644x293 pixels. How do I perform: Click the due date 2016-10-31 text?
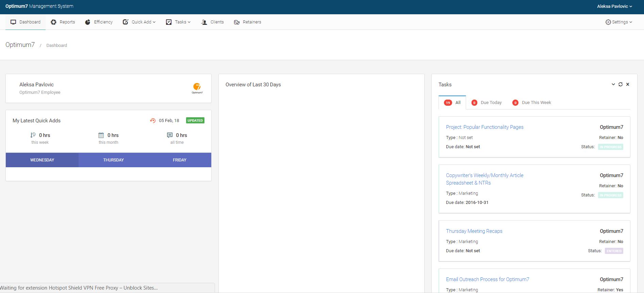click(477, 202)
